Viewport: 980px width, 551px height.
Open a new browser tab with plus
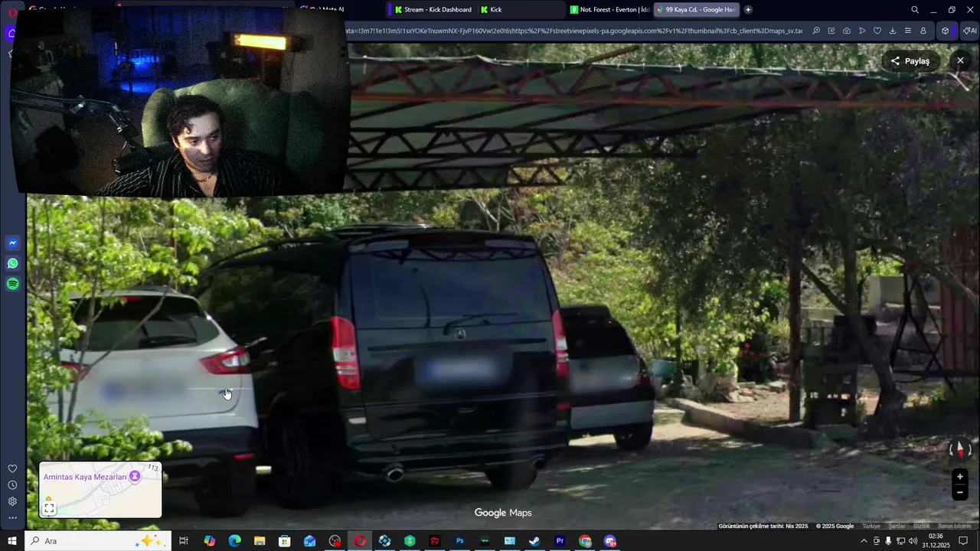click(748, 10)
